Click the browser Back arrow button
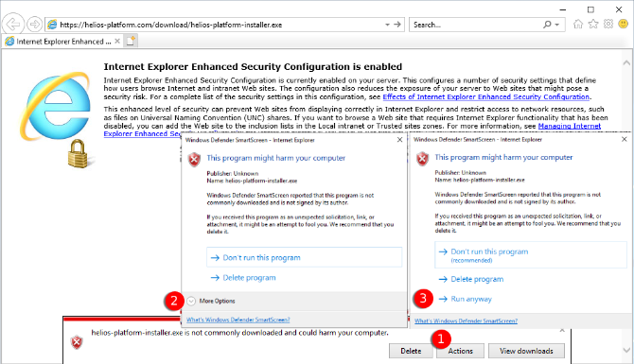The width and height of the screenshot is (634, 364). [13, 25]
